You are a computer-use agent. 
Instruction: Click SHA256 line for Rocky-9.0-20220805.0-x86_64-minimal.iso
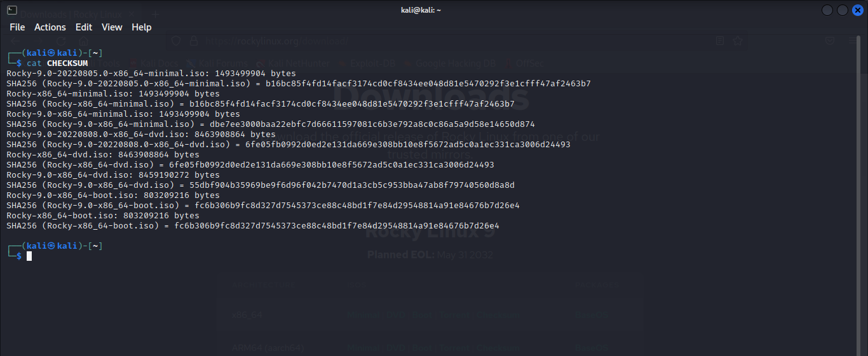tap(299, 83)
